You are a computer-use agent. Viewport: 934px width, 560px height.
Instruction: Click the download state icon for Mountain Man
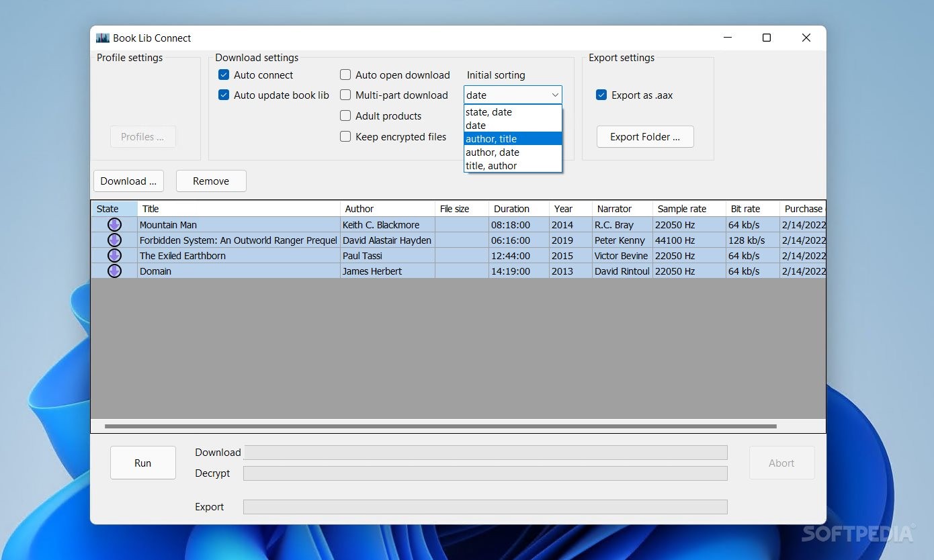pyautogui.click(x=114, y=225)
